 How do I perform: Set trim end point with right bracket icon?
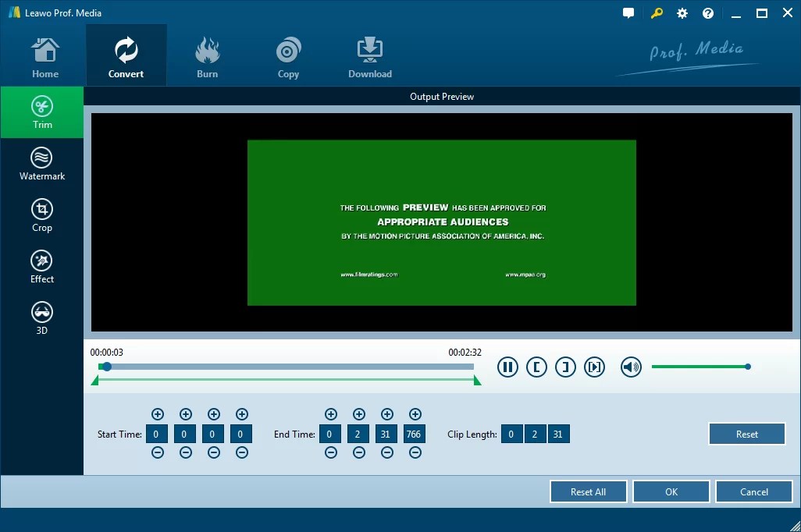(x=565, y=367)
